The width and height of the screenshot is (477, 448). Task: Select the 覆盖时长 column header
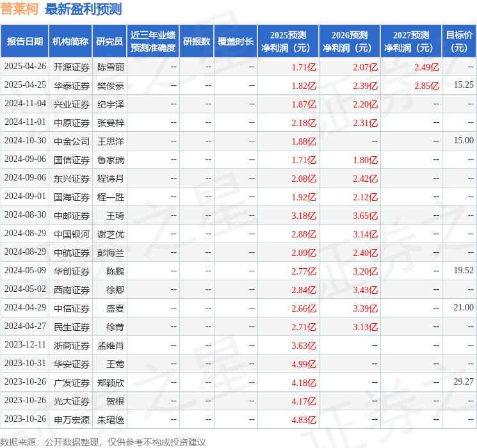click(x=236, y=42)
